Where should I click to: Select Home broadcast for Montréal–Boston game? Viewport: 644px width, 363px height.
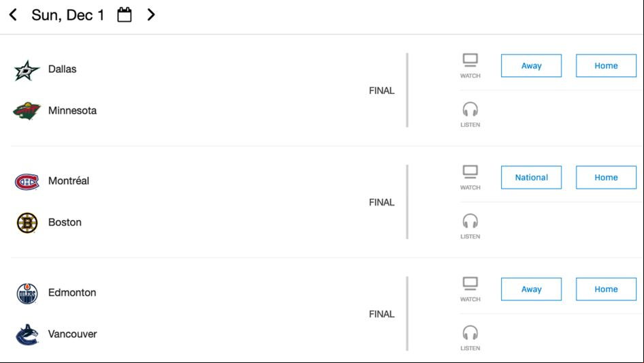[606, 178]
